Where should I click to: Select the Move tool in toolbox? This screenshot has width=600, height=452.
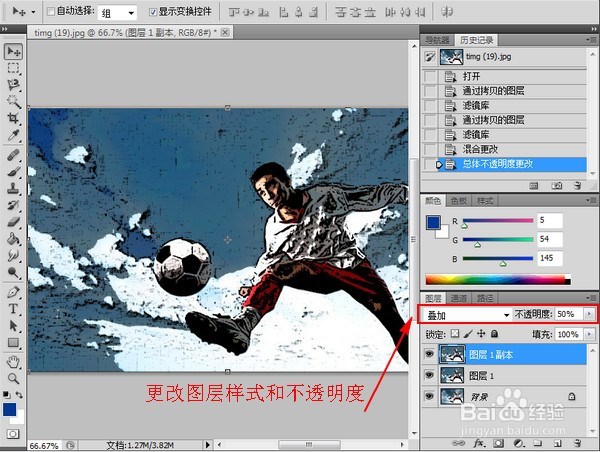(13, 51)
